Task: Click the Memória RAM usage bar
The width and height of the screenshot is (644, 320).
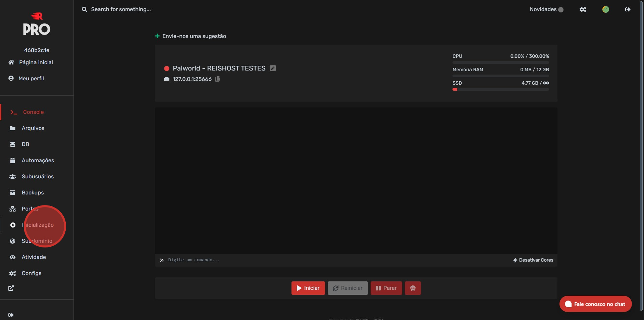Action: (x=501, y=76)
